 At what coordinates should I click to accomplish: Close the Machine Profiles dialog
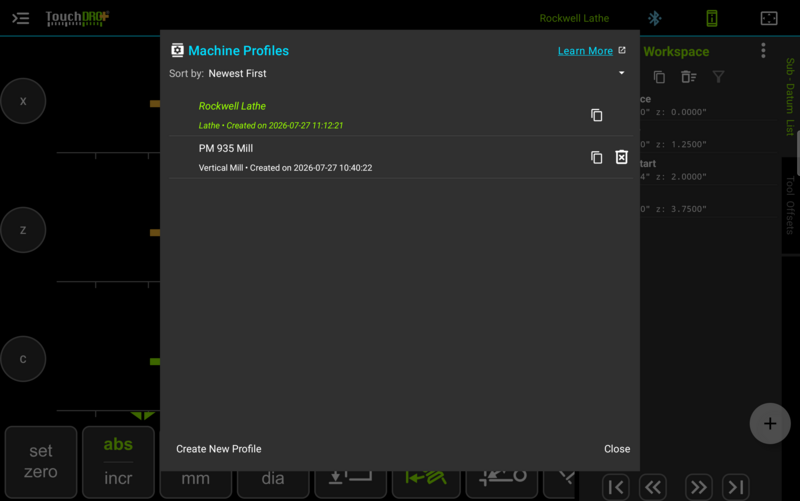click(617, 449)
